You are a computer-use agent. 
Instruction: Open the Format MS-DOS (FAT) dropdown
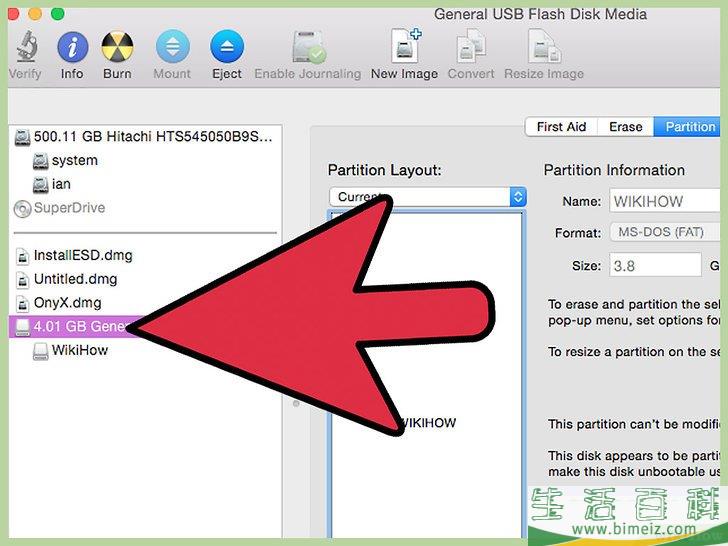click(x=667, y=233)
